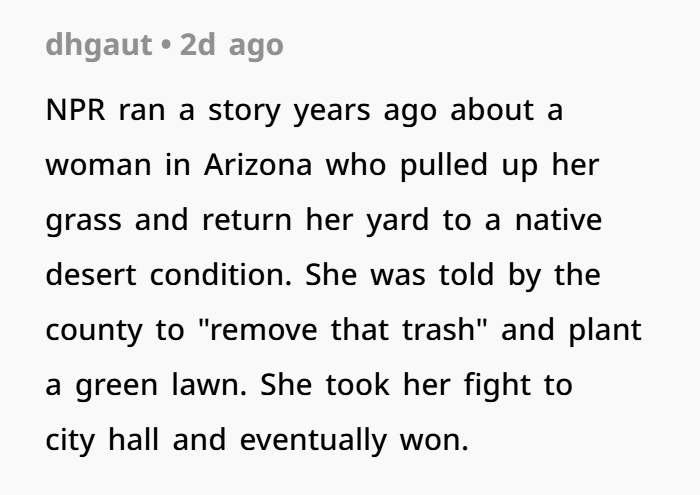Click the words 'city hall' in comment
This screenshot has width=700, height=495.
[x=102, y=441]
